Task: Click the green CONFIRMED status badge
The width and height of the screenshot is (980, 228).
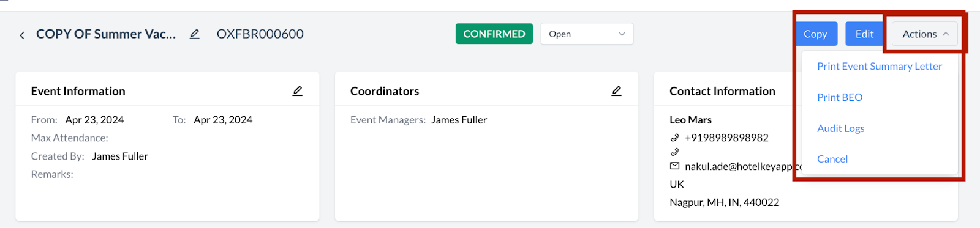Action: (494, 34)
